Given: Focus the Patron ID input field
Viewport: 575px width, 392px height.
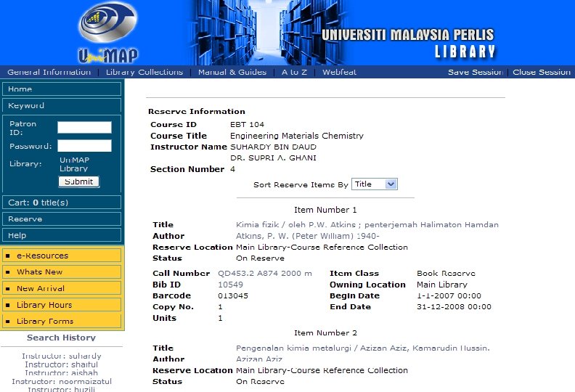Looking at the screenshot, I should tap(84, 128).
